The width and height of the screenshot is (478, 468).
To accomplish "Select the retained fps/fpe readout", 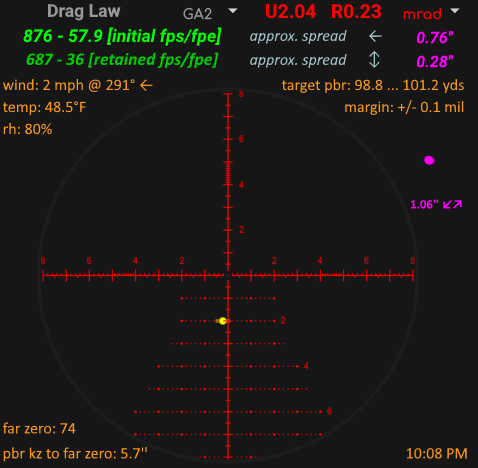I will click(x=122, y=60).
